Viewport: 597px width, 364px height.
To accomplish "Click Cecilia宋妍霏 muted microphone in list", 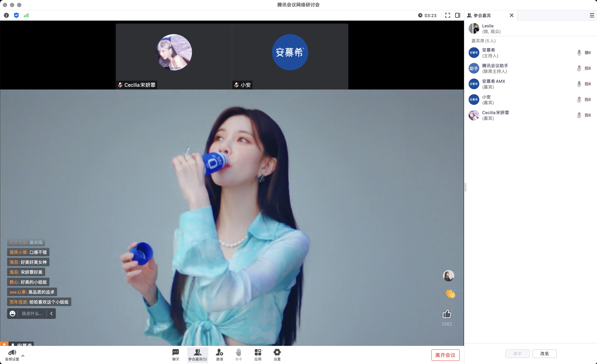I will pos(579,115).
